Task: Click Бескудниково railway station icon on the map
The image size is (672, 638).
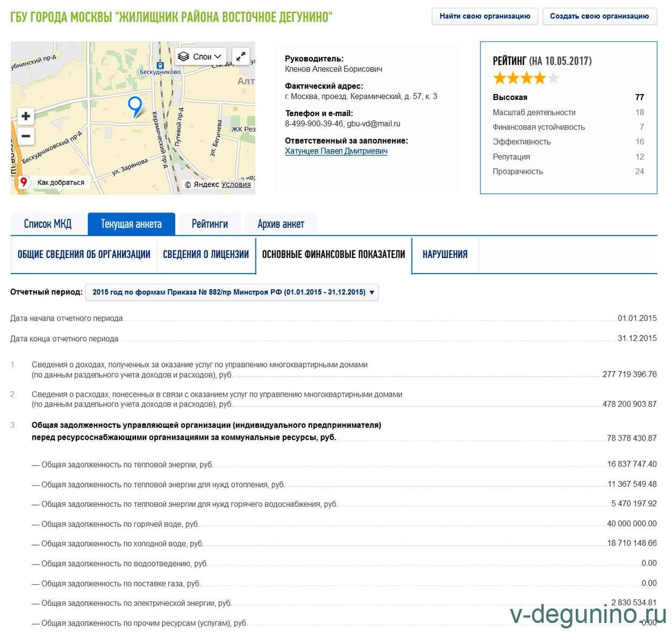Action: pyautogui.click(x=160, y=65)
